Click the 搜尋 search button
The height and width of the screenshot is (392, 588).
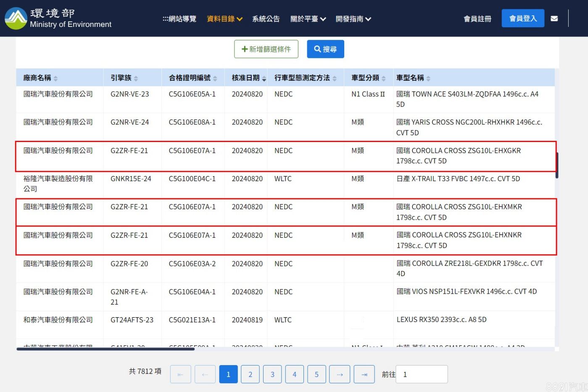click(325, 49)
